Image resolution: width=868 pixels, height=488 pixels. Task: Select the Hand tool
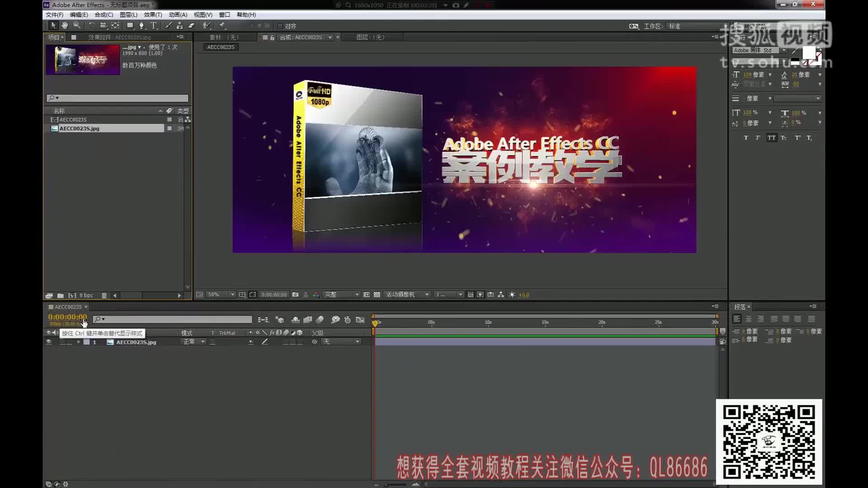pyautogui.click(x=65, y=26)
